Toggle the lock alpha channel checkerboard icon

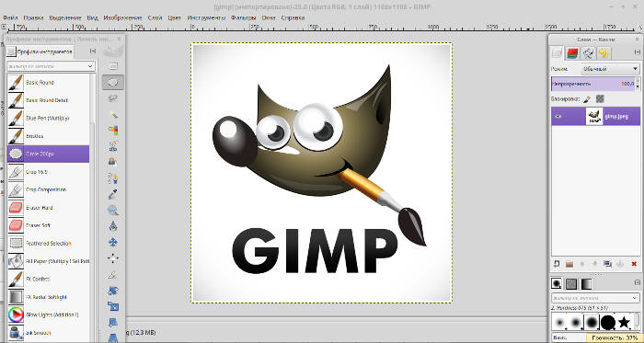coord(600,99)
